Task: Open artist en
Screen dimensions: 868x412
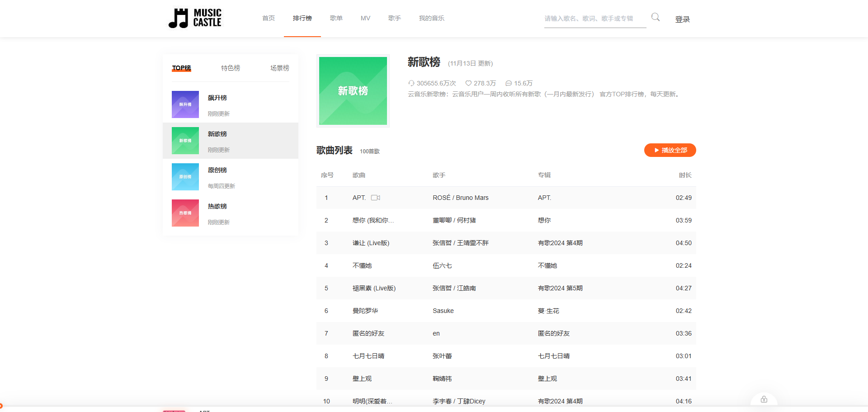Action: point(436,333)
